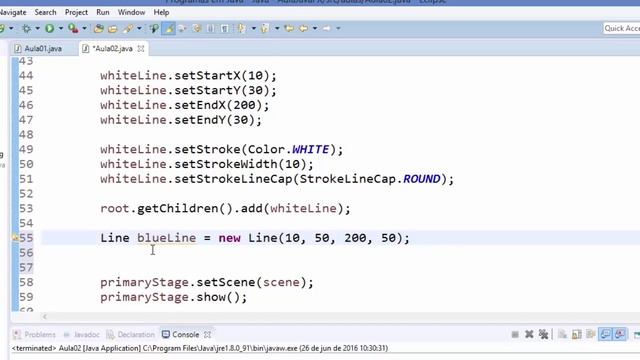Toggle the highlighted Mark Occurrences icon
640x360 pixels.
(169, 29)
